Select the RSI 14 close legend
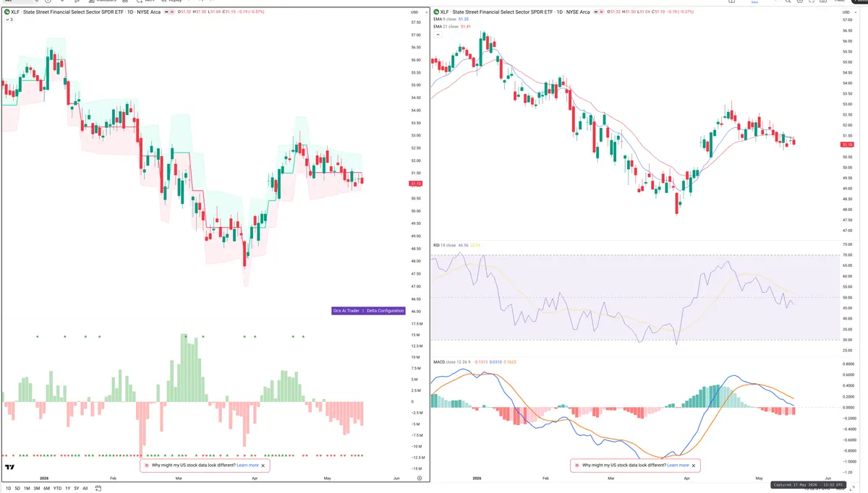868x493 pixels. point(444,245)
